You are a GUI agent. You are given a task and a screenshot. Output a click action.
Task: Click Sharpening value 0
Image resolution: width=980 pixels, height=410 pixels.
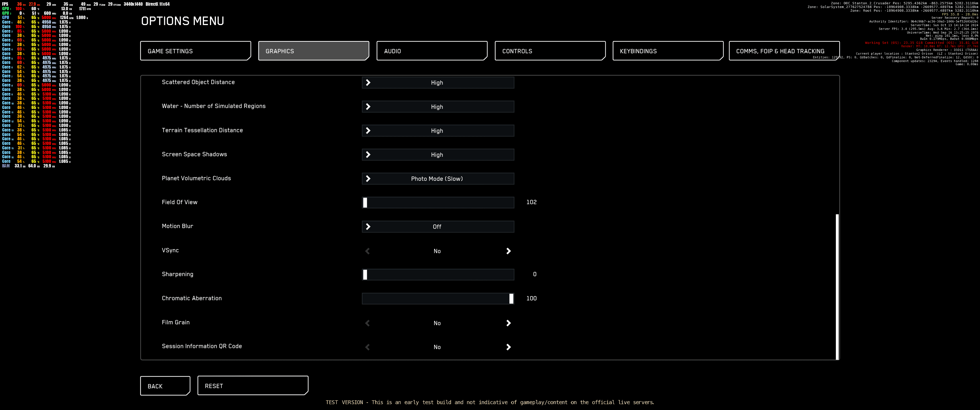pyautogui.click(x=534, y=274)
